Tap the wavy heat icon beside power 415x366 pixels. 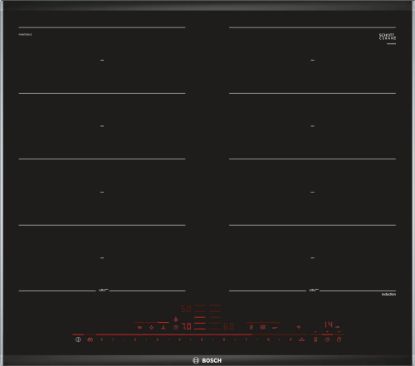click(x=90, y=340)
